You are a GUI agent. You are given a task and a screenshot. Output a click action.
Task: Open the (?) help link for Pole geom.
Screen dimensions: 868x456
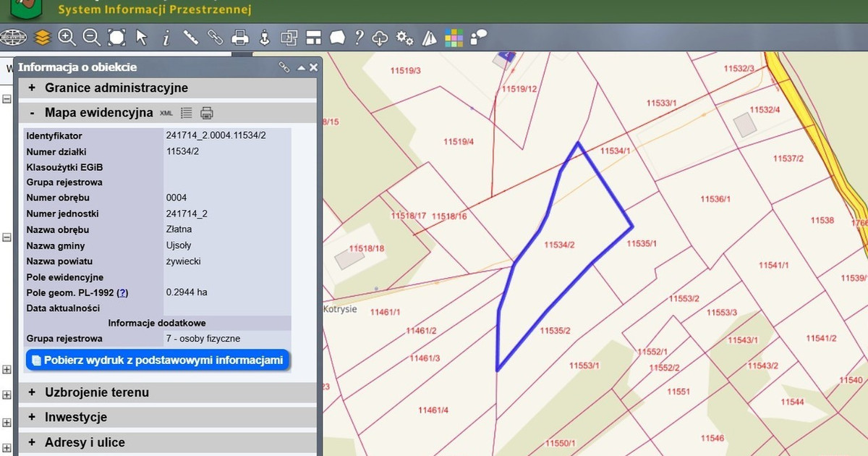click(x=122, y=292)
